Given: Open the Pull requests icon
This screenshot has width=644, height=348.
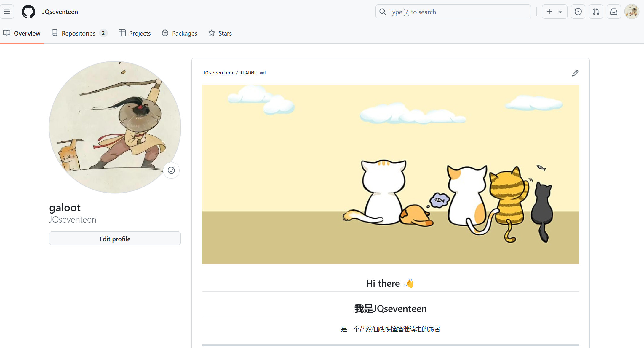Looking at the screenshot, I should coord(596,12).
